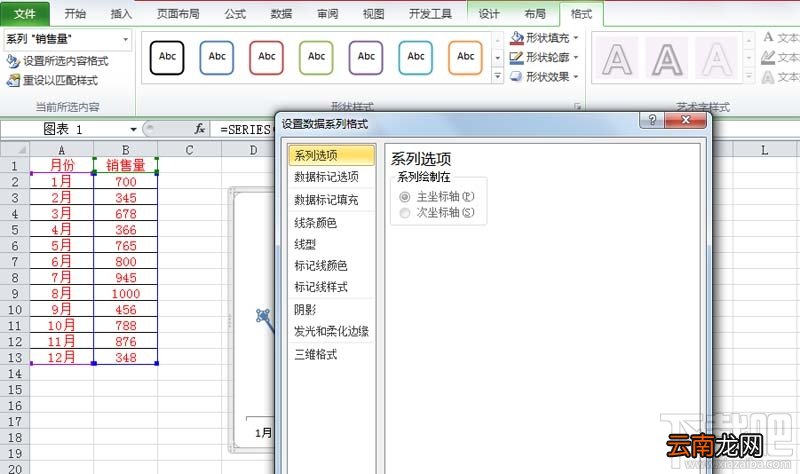This screenshot has height=474, width=800.
Task: Click the column C header
Action: pyautogui.click(x=189, y=149)
